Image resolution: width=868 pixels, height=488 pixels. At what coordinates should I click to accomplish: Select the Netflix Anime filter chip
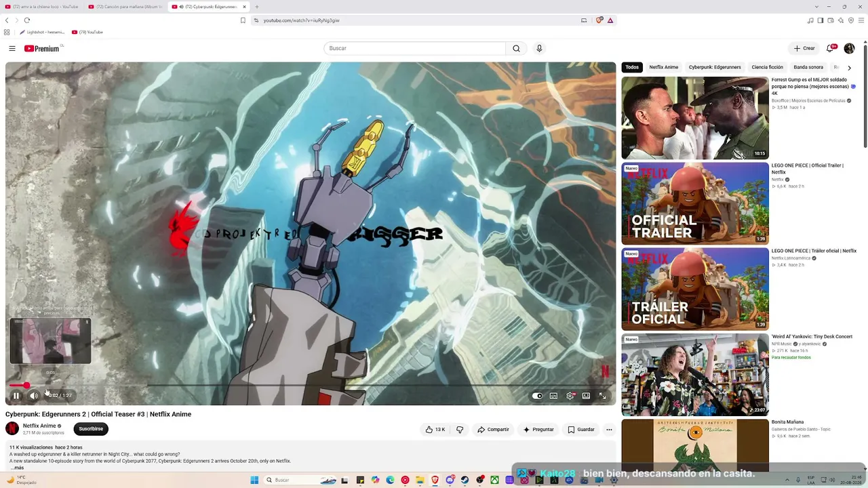664,67
